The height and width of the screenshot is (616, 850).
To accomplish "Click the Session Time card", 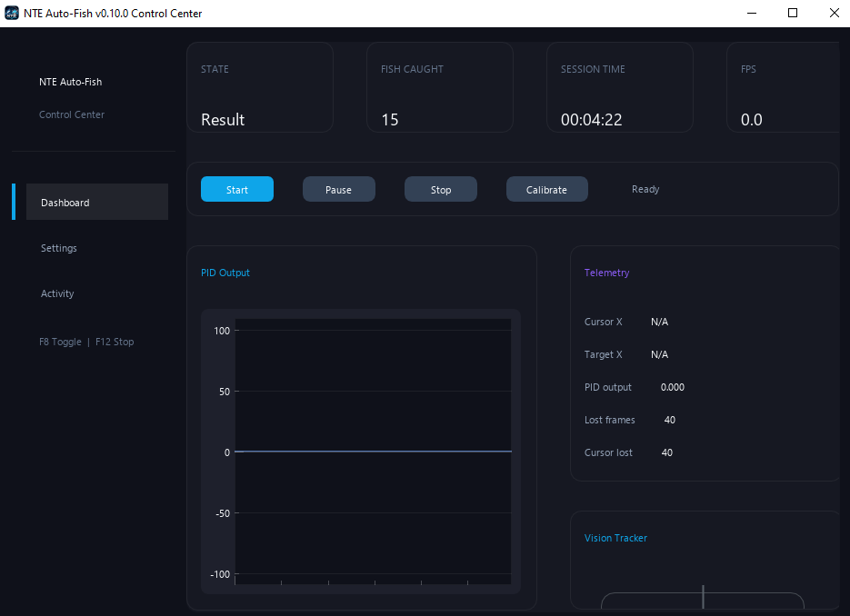I will [x=620, y=87].
